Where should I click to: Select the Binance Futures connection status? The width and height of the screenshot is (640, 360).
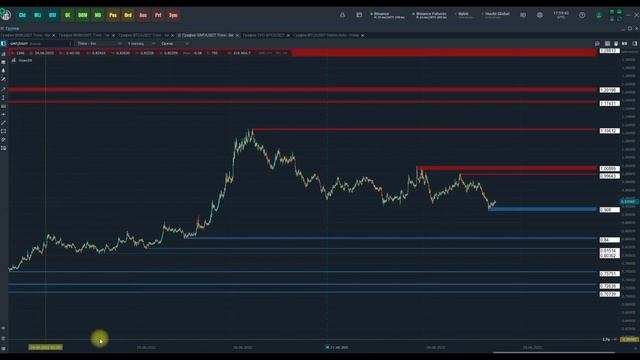(x=430, y=15)
